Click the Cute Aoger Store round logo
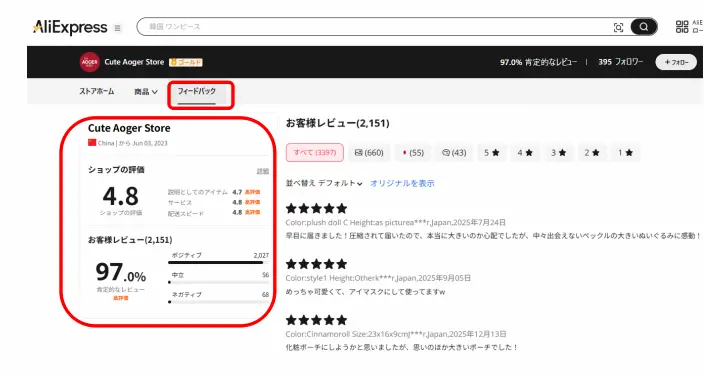The height and width of the screenshot is (375, 705). coord(89,62)
